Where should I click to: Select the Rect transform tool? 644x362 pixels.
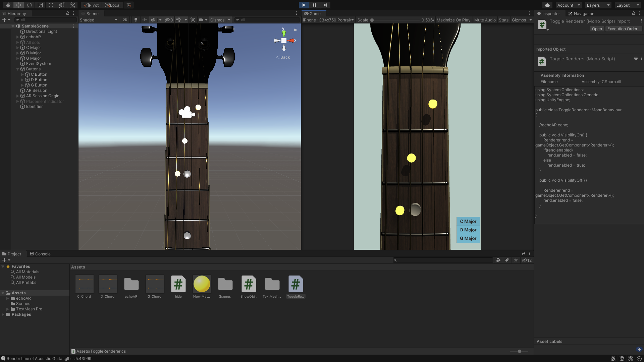click(51, 5)
